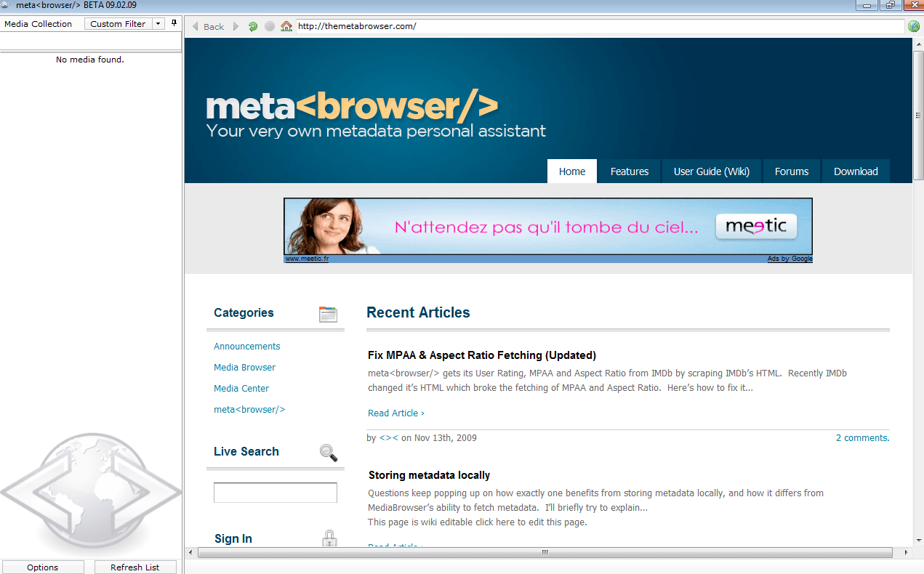Pin the Media Collection panel
This screenshot has height=574, width=924.
coord(174,23)
